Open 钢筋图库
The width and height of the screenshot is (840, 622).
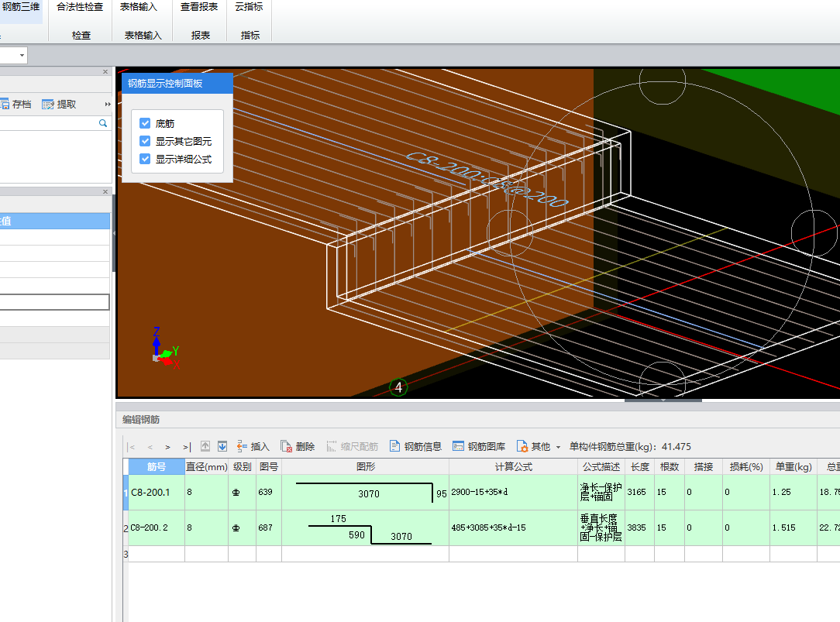(479, 446)
